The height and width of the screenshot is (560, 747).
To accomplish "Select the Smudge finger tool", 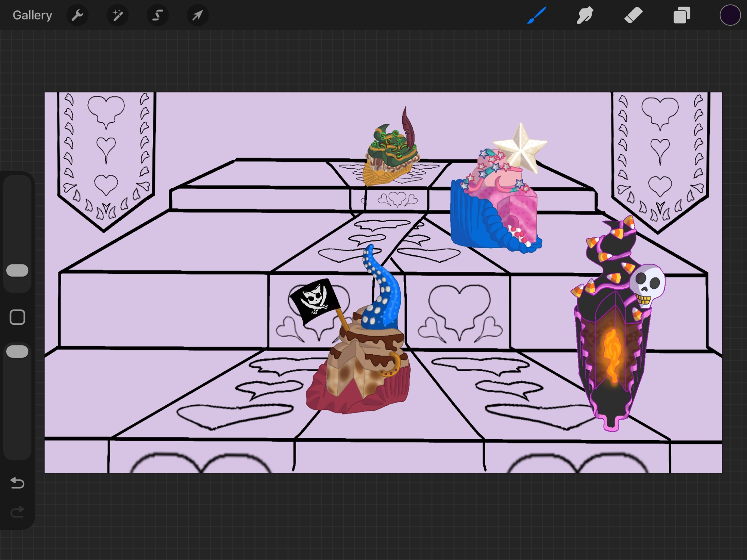I will click(x=585, y=15).
